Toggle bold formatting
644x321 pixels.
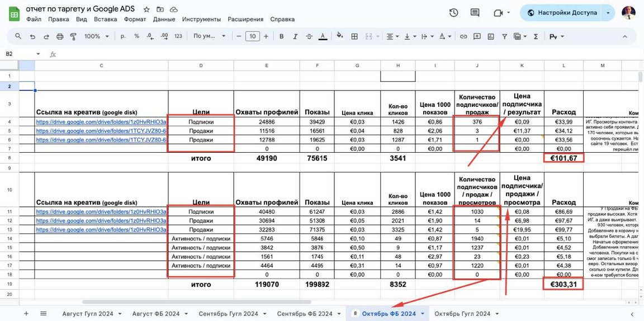point(282,36)
